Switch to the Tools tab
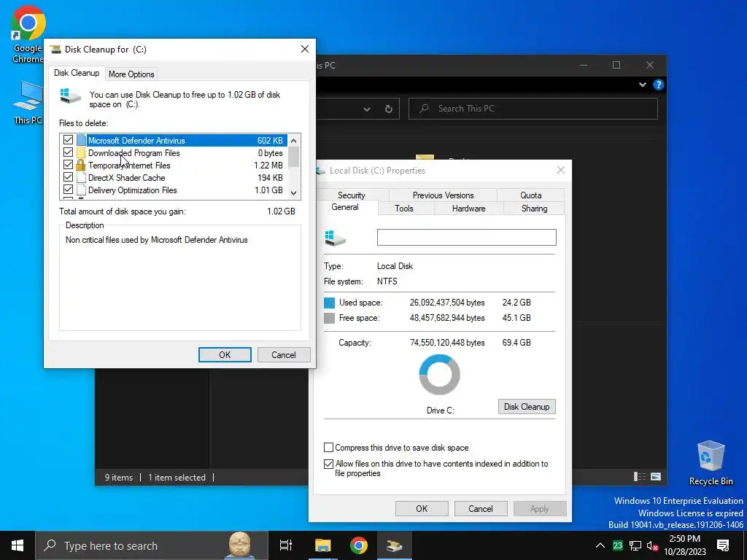Image resolution: width=747 pixels, height=560 pixels. coord(404,209)
